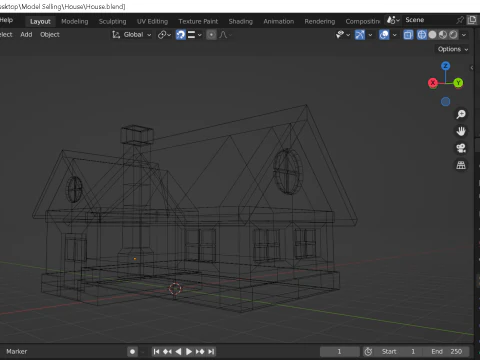Click the Scene name field
Screen dimensions: 480x360
point(428,20)
